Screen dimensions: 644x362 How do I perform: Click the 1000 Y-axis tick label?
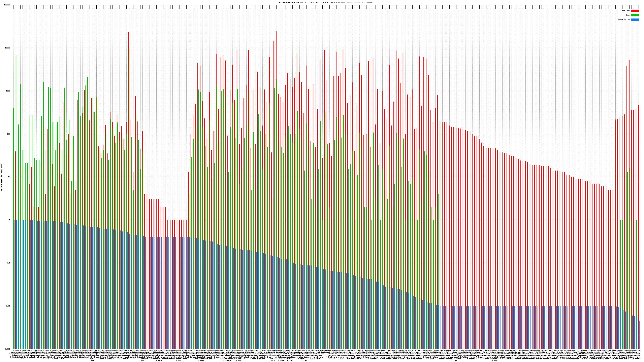click(x=8, y=91)
